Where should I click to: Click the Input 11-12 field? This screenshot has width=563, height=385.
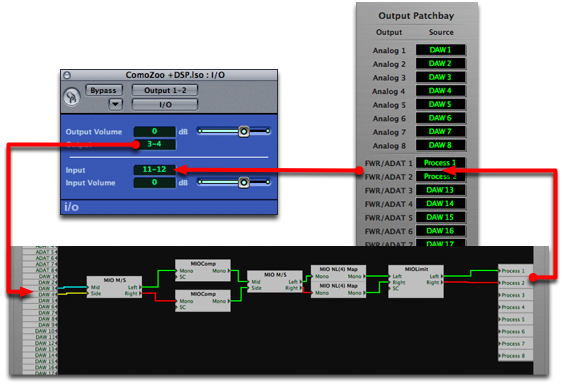click(154, 170)
